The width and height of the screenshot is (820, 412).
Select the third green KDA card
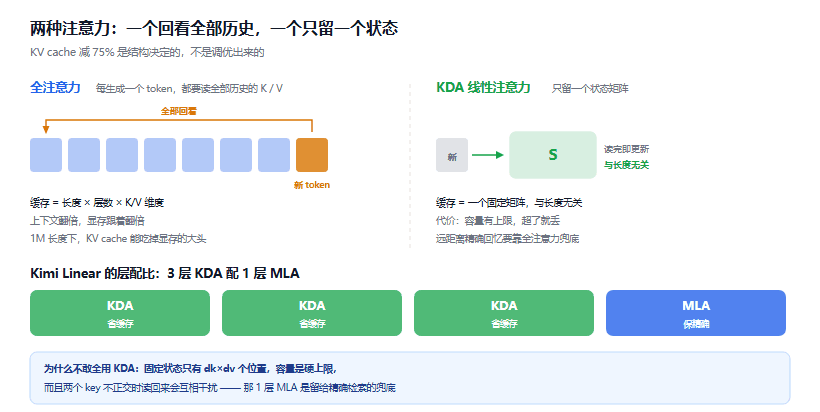(x=504, y=313)
